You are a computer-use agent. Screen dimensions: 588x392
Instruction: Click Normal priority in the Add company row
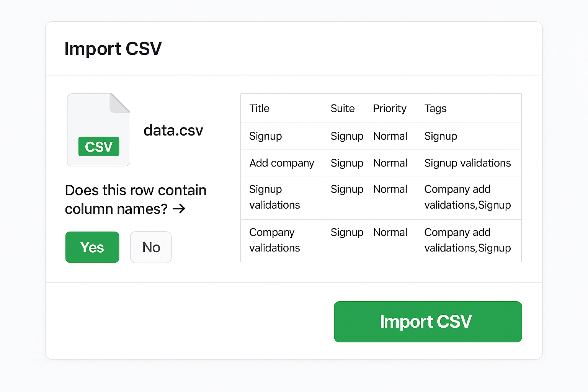point(390,163)
